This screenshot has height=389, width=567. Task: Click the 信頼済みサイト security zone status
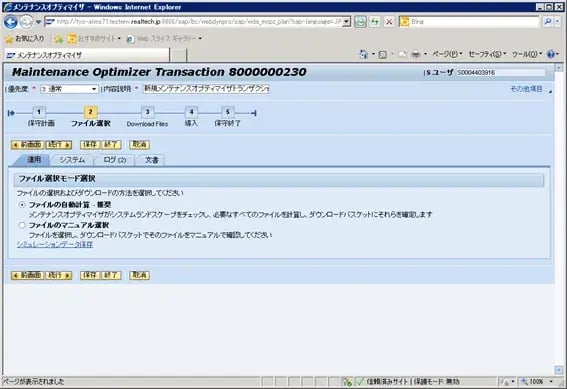409,381
